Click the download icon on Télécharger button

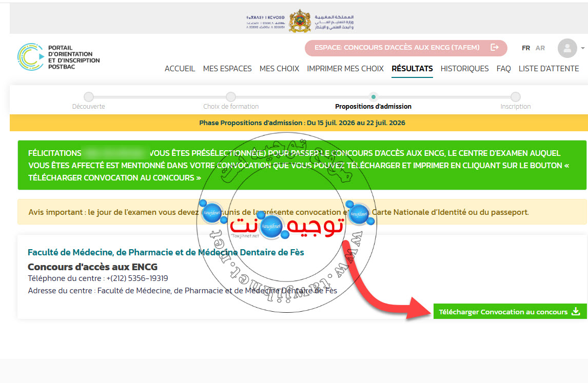(x=576, y=311)
